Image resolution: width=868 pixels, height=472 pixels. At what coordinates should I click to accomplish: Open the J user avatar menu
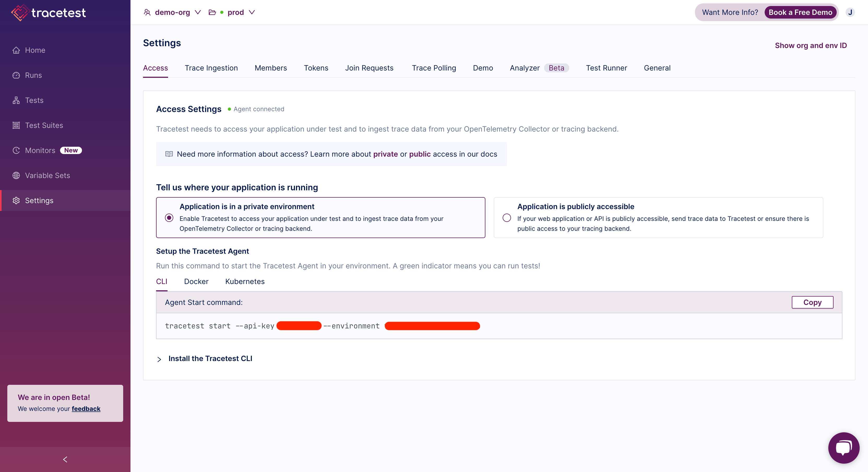click(x=850, y=13)
